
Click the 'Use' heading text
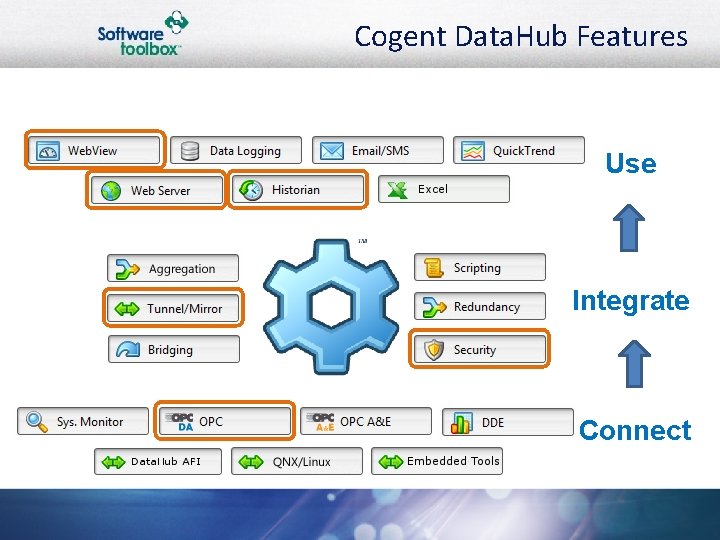click(630, 163)
